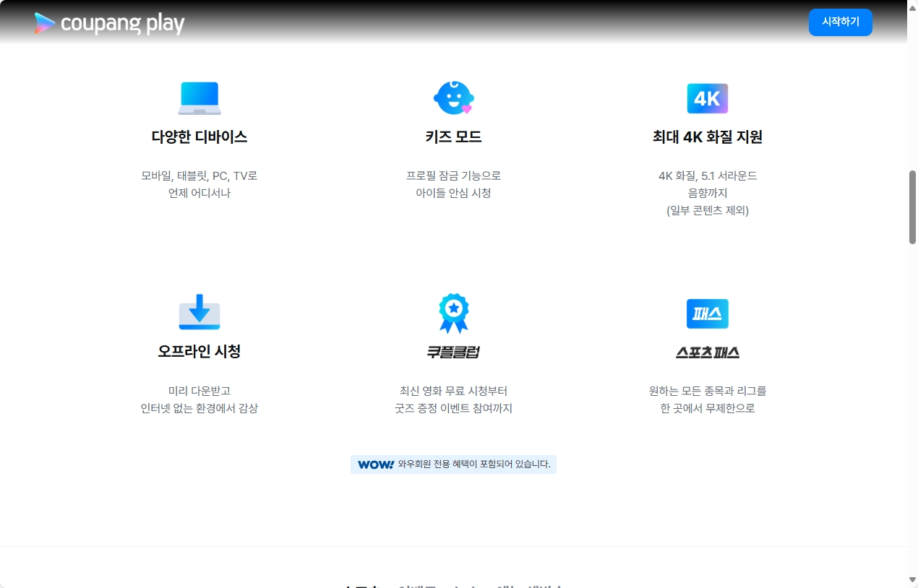Click the 쿠플클럽 stylized title
Viewport: 918px width, 588px height.
pyautogui.click(x=453, y=352)
